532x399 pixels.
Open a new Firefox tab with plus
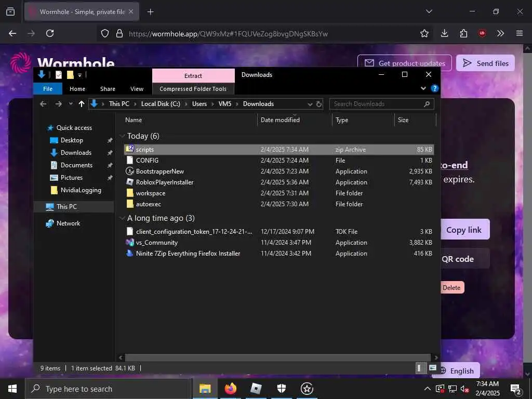pos(150,12)
